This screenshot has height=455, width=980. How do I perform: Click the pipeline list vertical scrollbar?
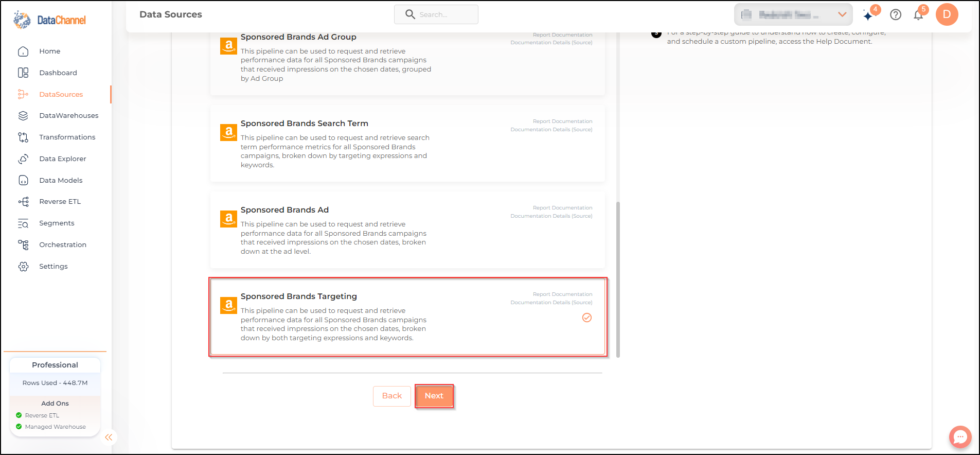[618, 279]
